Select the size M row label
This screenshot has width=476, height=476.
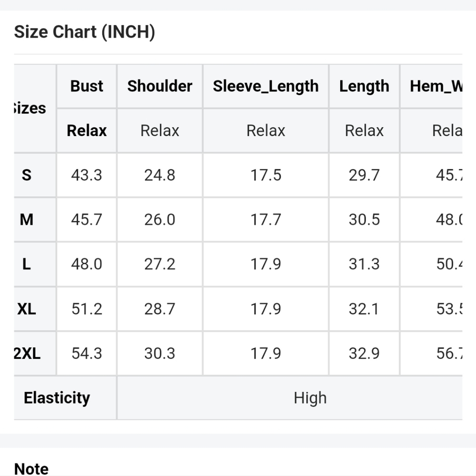pos(27,219)
